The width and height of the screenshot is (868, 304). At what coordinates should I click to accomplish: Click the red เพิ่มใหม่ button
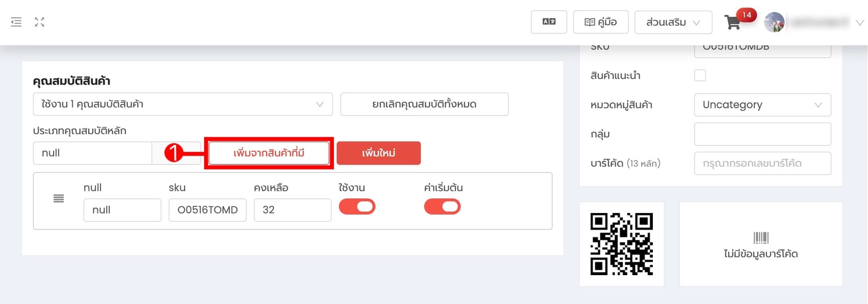[379, 153]
